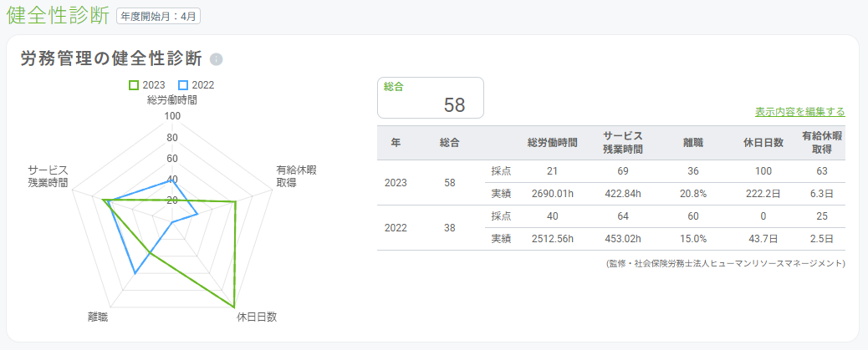868x350 pixels.
Task: Select the 2023 year row cell
Action: click(x=396, y=182)
